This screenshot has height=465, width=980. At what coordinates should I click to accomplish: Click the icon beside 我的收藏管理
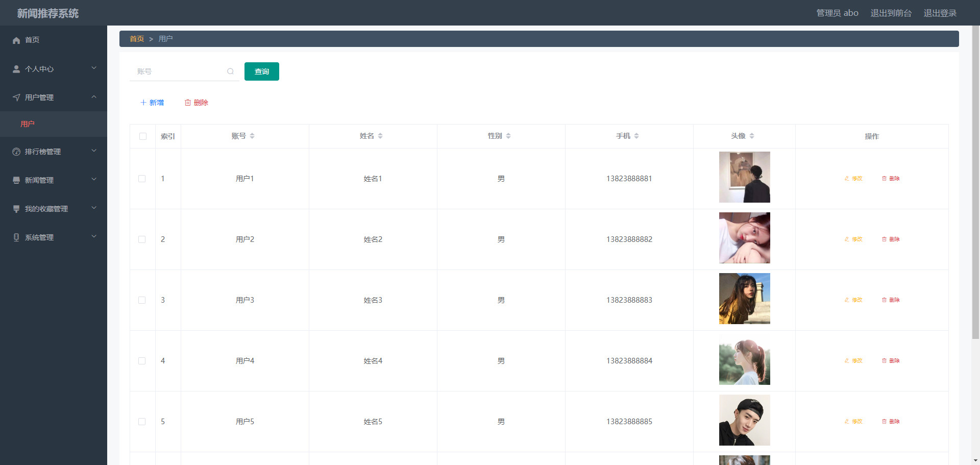click(16, 209)
